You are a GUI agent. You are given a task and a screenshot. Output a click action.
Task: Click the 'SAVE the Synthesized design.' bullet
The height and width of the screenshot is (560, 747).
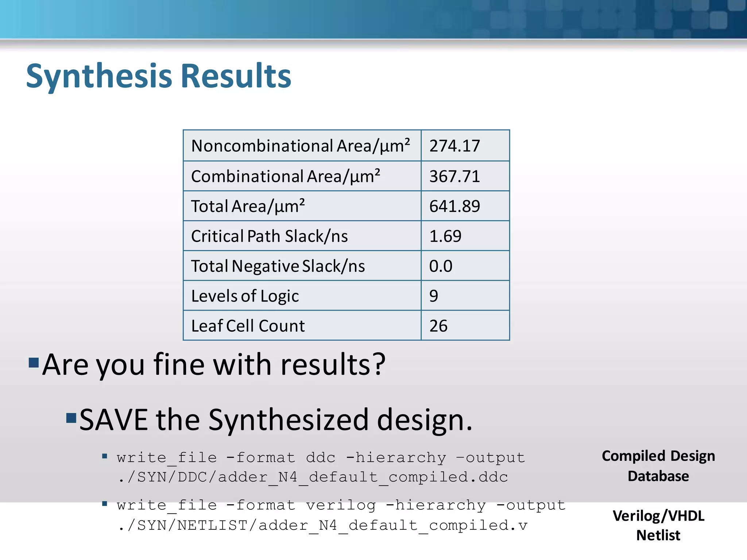[x=276, y=420]
